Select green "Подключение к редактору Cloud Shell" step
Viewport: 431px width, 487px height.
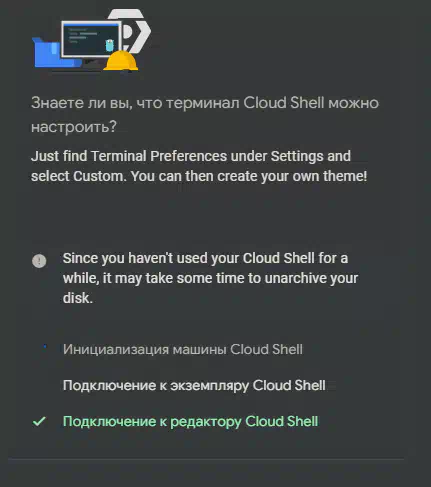190,421
